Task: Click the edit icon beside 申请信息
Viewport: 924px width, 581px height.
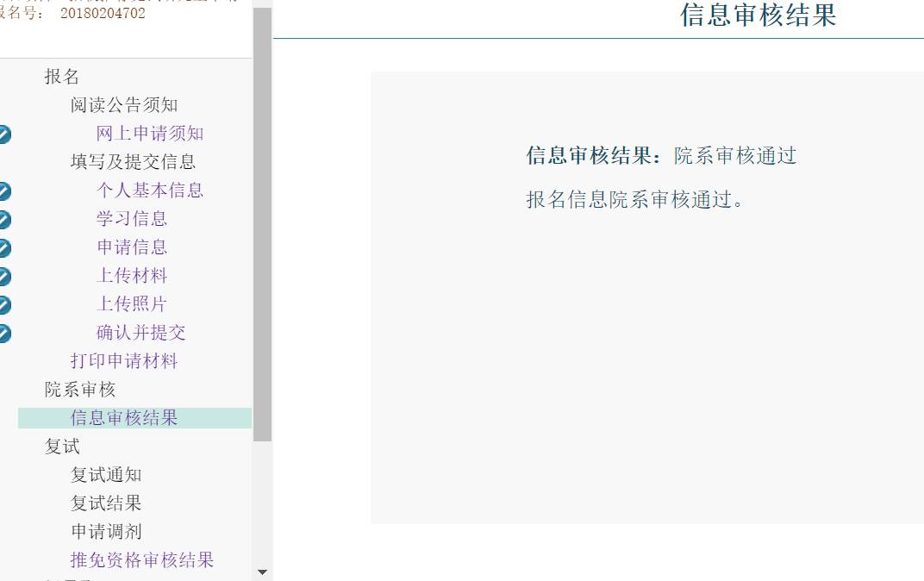Action: pos(4,247)
